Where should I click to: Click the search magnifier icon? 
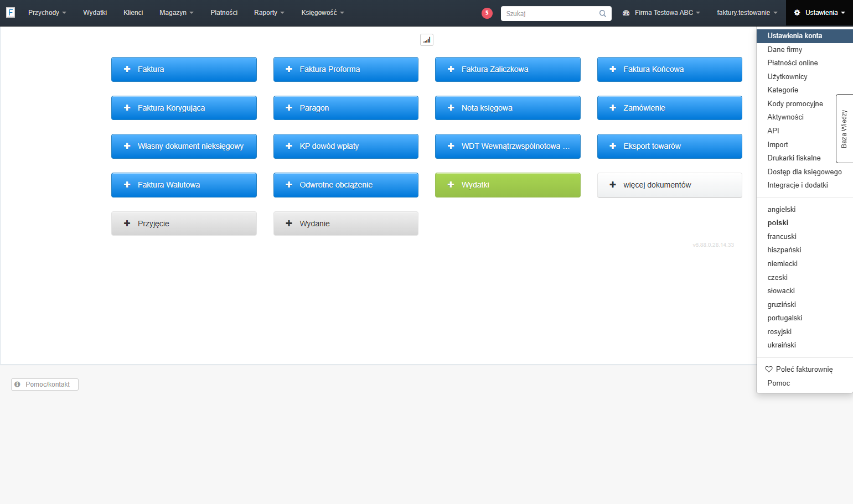pos(603,13)
